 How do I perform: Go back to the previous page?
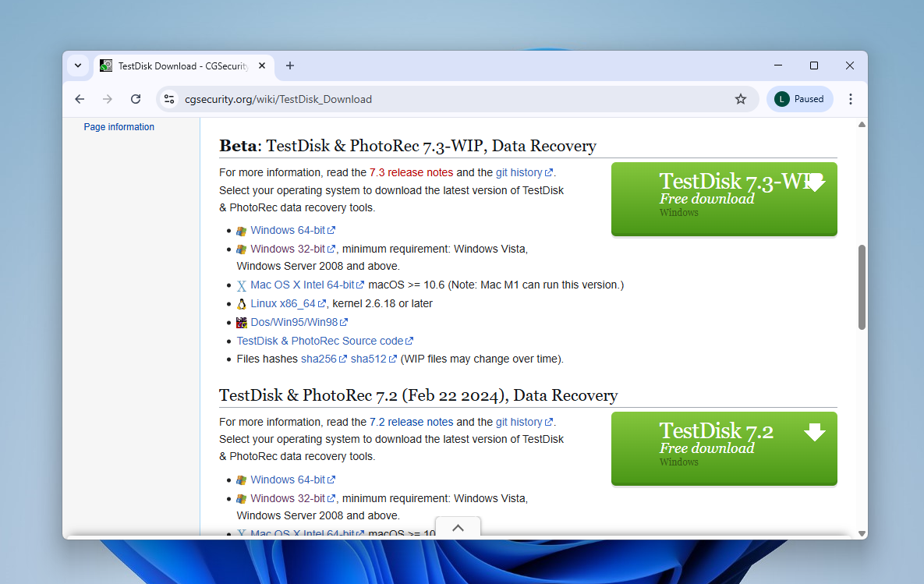pos(80,99)
